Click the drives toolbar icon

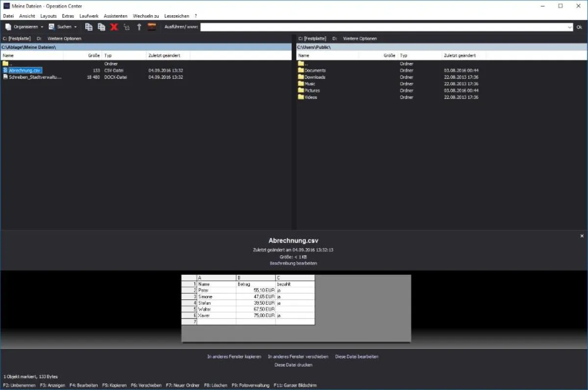coord(151,27)
